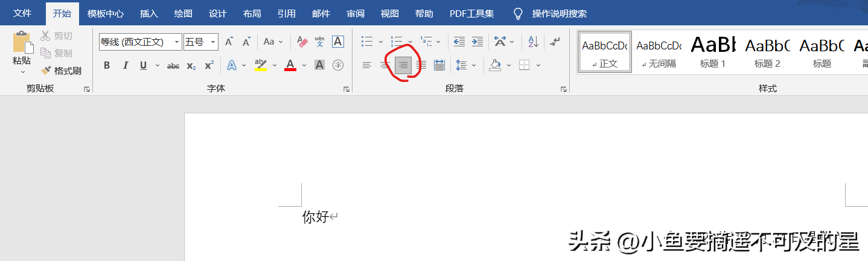Click the bullet list icon

(x=367, y=42)
